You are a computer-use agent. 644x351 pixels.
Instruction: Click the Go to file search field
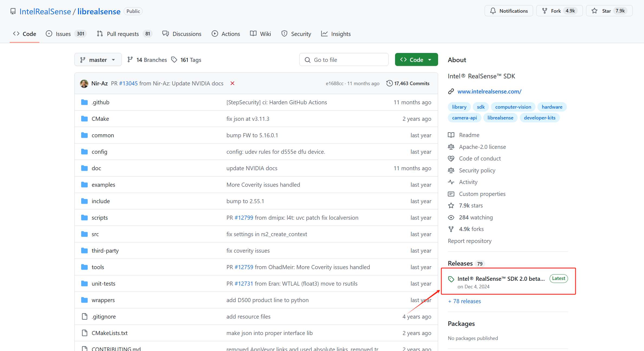(x=344, y=60)
